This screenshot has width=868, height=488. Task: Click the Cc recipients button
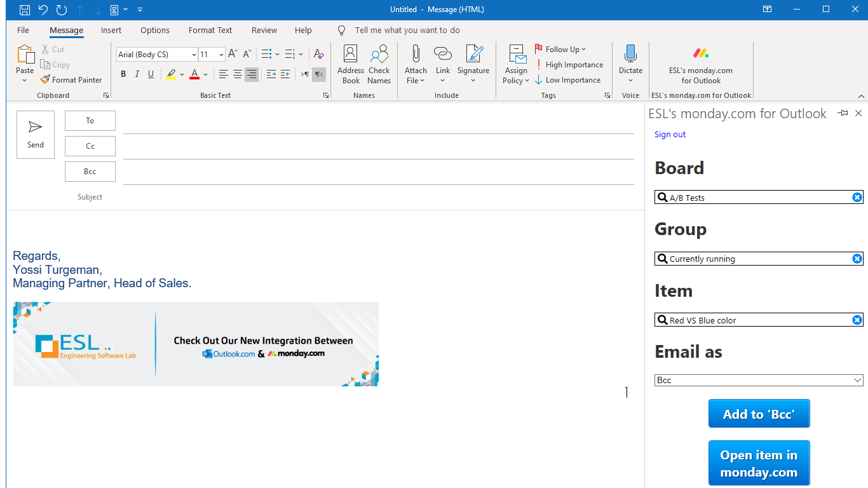click(x=90, y=146)
